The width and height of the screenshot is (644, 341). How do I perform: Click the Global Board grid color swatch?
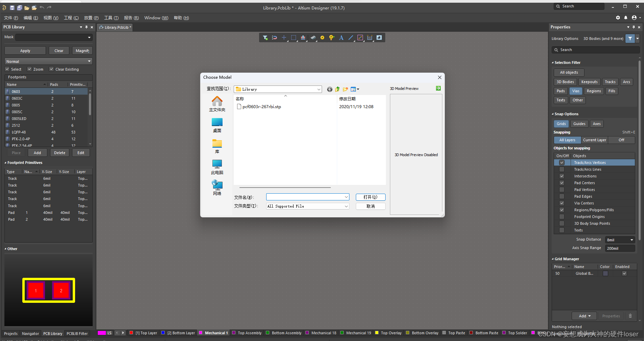[x=605, y=273]
